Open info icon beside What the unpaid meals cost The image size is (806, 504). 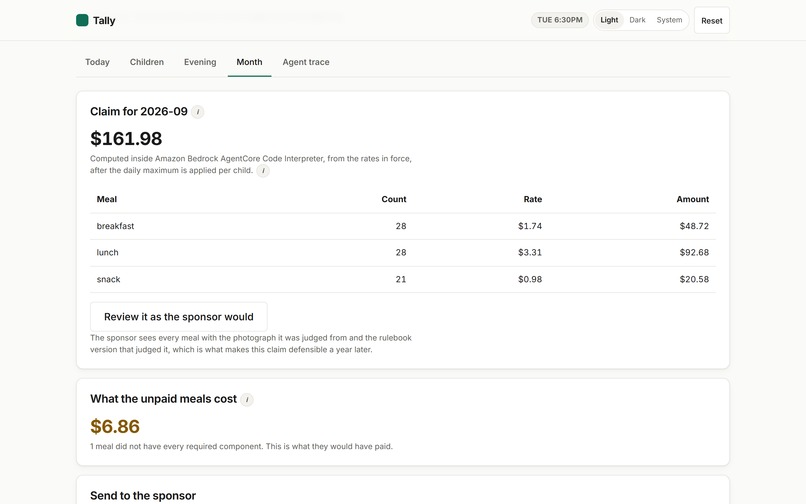(247, 400)
